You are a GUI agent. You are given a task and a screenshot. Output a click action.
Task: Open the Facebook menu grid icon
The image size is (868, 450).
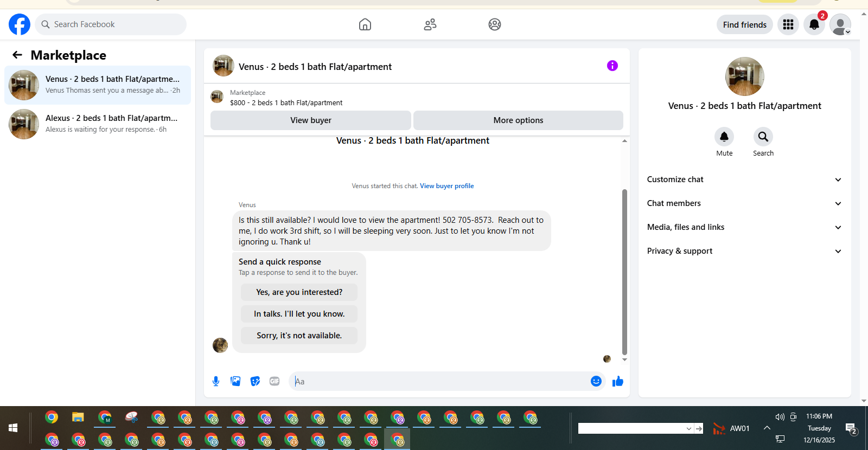(x=788, y=24)
